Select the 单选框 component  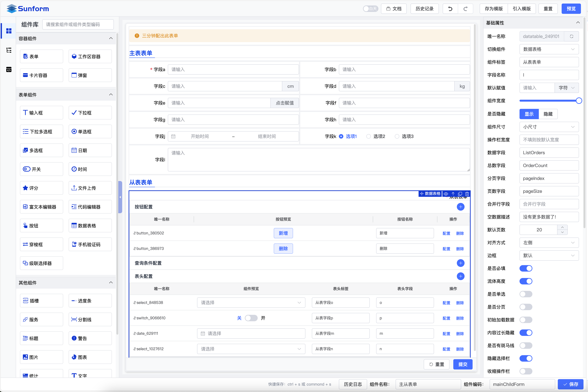pyautogui.click(x=90, y=132)
